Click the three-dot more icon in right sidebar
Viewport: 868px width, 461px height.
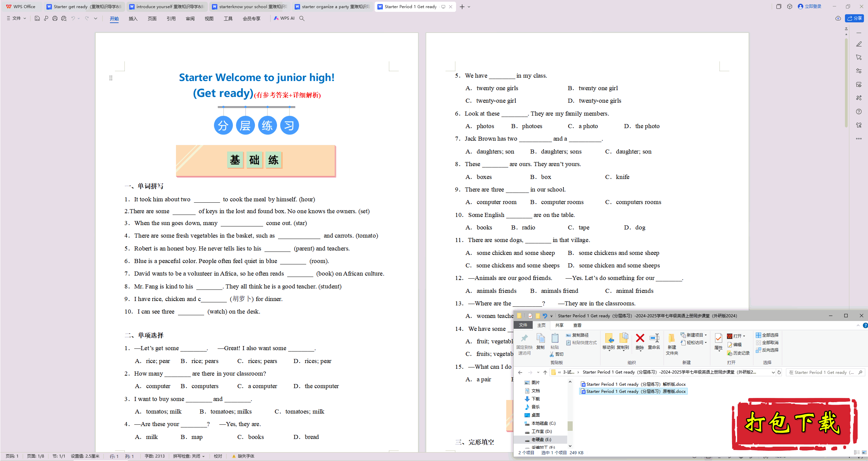pos(859,139)
